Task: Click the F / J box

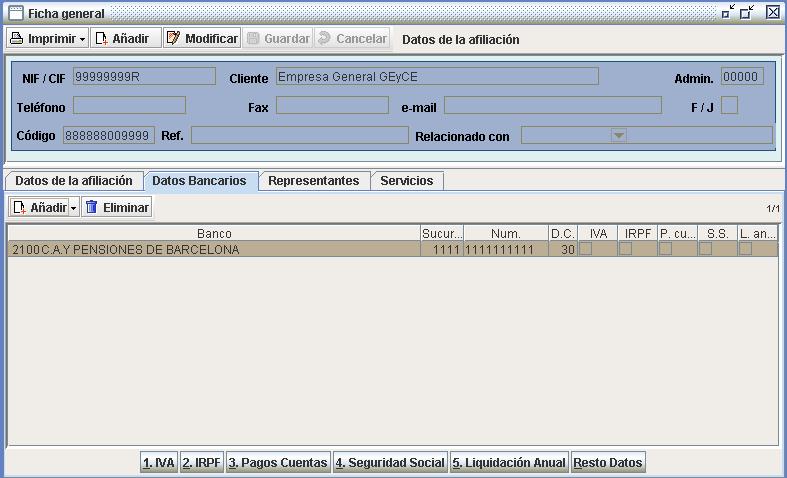Action: point(729,105)
